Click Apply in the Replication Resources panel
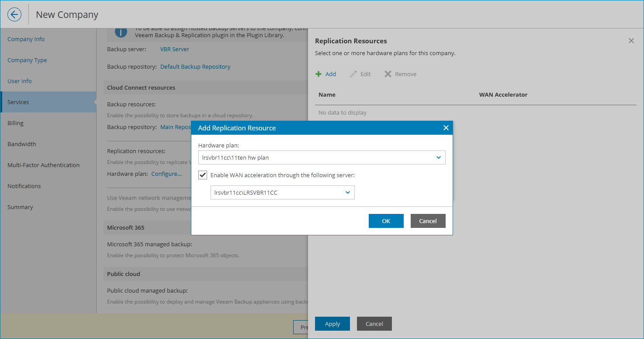This screenshot has width=644, height=339. coord(332,324)
